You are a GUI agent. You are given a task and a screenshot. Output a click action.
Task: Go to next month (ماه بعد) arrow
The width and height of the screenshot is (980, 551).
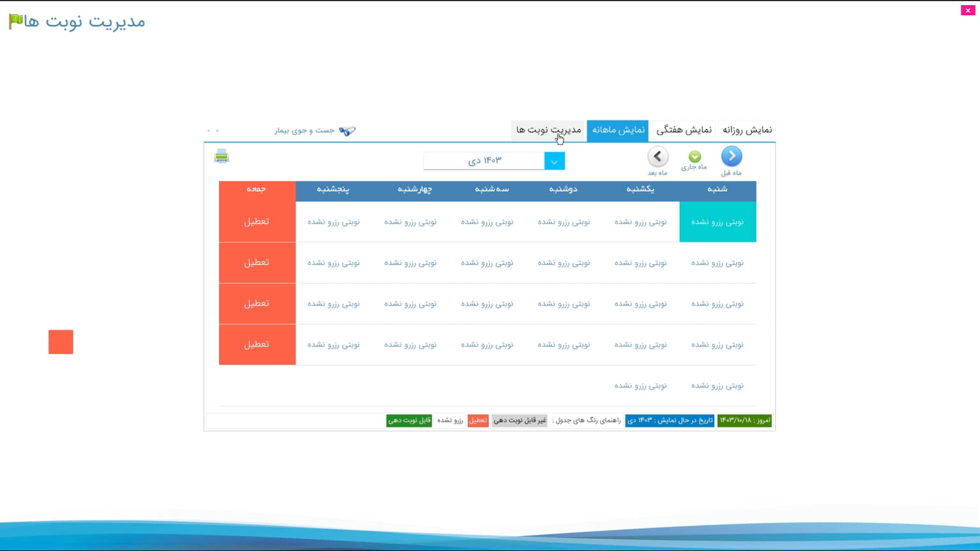coord(658,156)
